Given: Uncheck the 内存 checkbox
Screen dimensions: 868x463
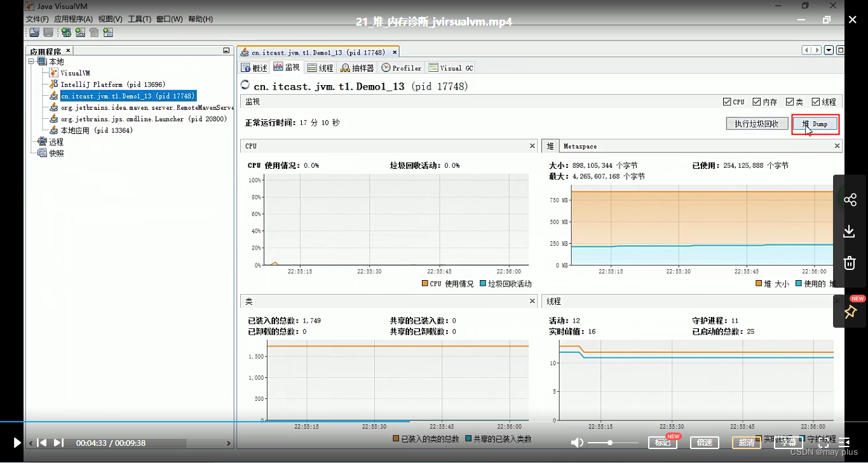Looking at the screenshot, I should (x=757, y=102).
